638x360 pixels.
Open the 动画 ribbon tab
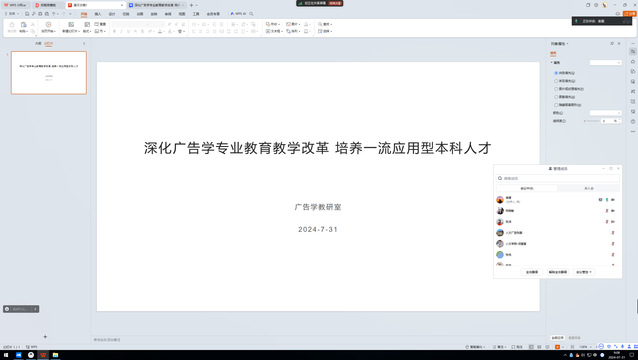(140, 14)
